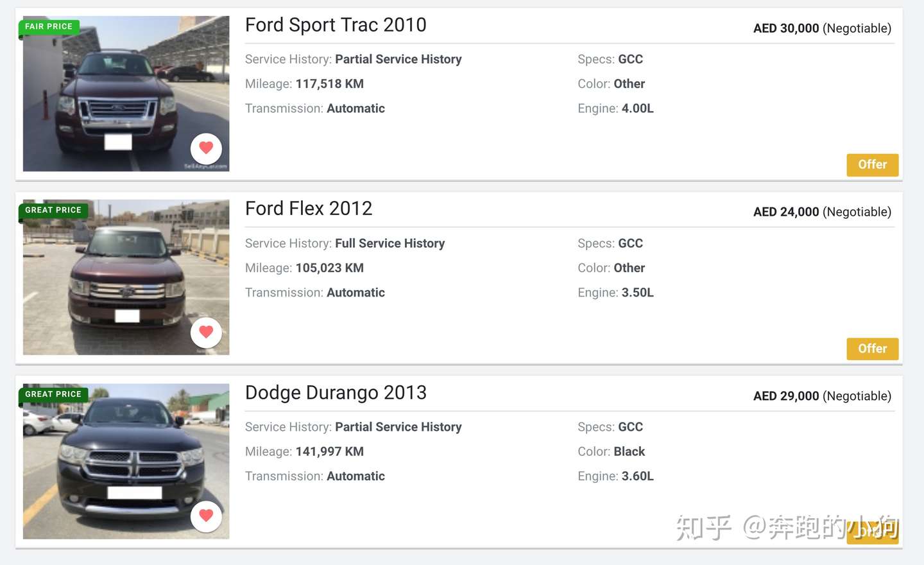Open the Ford Sport Trac 2010 listing title
Image resolution: width=924 pixels, height=565 pixels.
click(336, 25)
